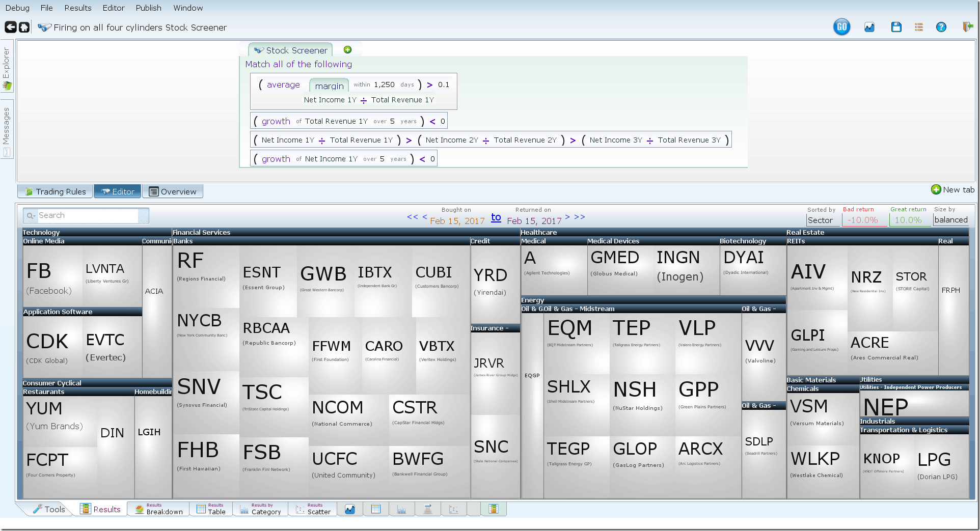
Task: Click the blue GO run button
Action: 841,27
